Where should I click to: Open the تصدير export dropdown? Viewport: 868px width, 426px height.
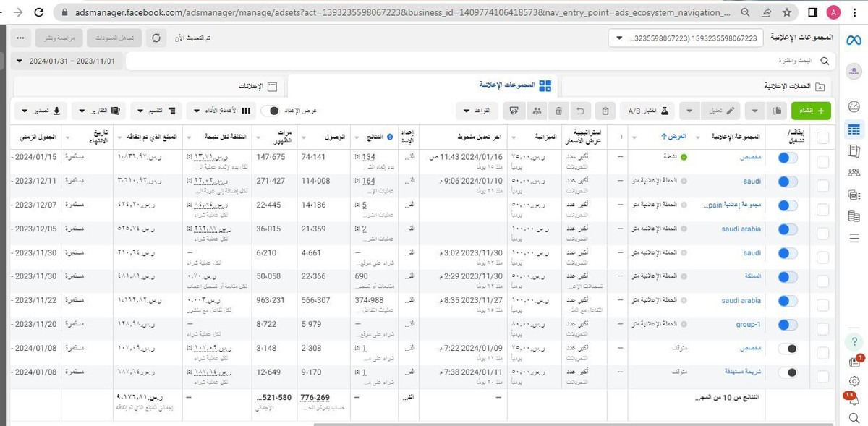pos(40,111)
